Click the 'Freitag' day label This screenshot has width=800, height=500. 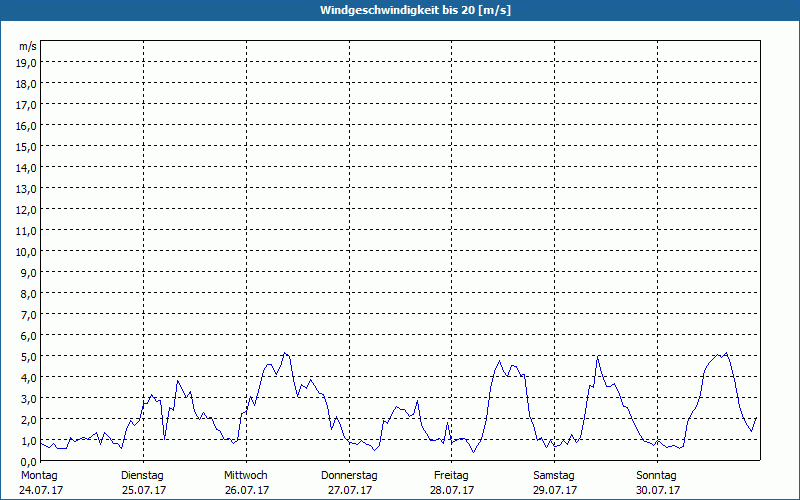451,476
